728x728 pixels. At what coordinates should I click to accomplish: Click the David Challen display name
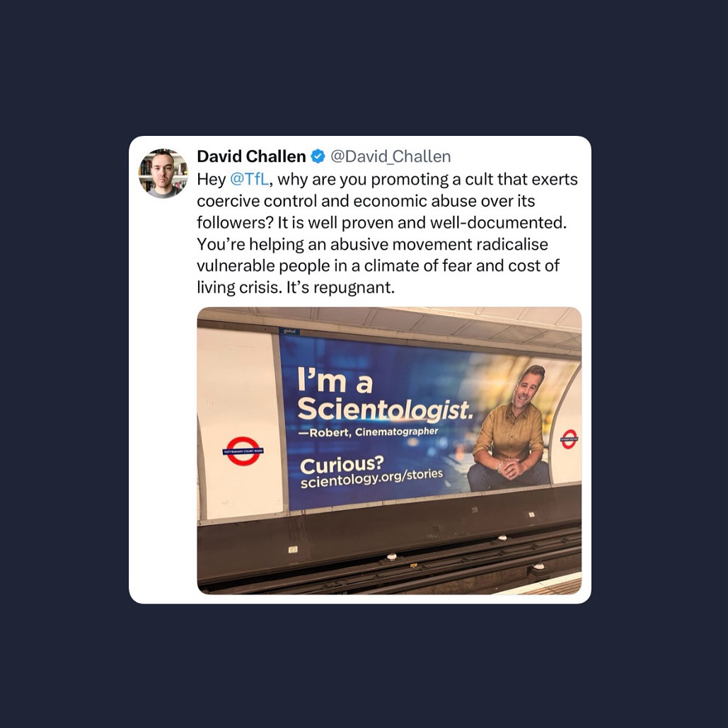coord(251,156)
